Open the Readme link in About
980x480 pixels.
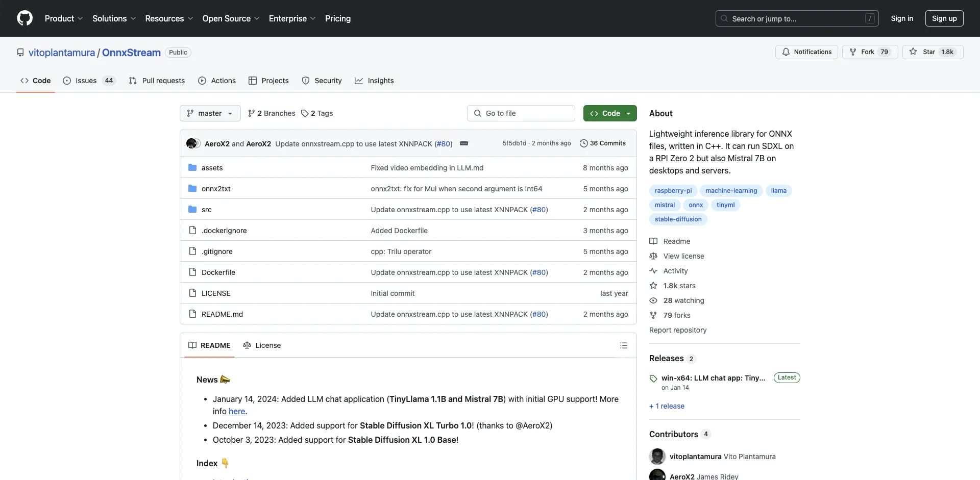click(670, 241)
